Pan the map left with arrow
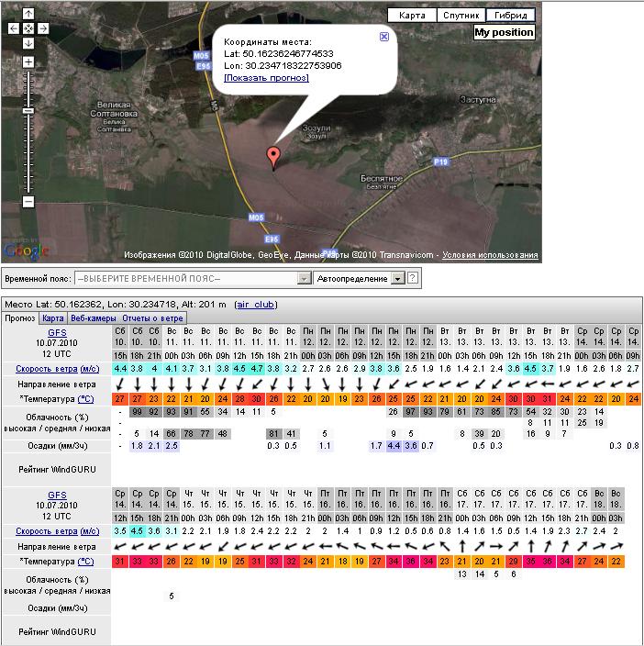Image resolution: width=644 pixels, height=646 pixels. [x=14, y=28]
